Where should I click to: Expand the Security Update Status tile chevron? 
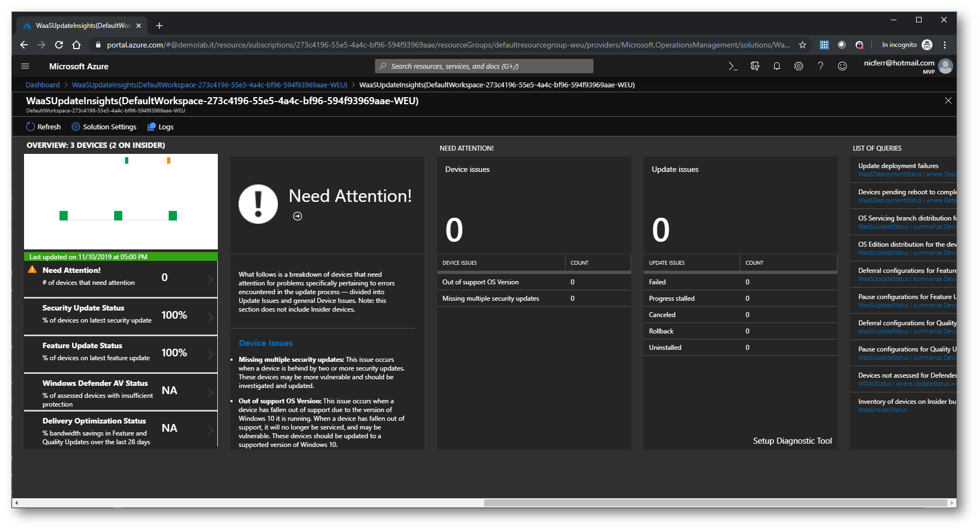coord(211,317)
